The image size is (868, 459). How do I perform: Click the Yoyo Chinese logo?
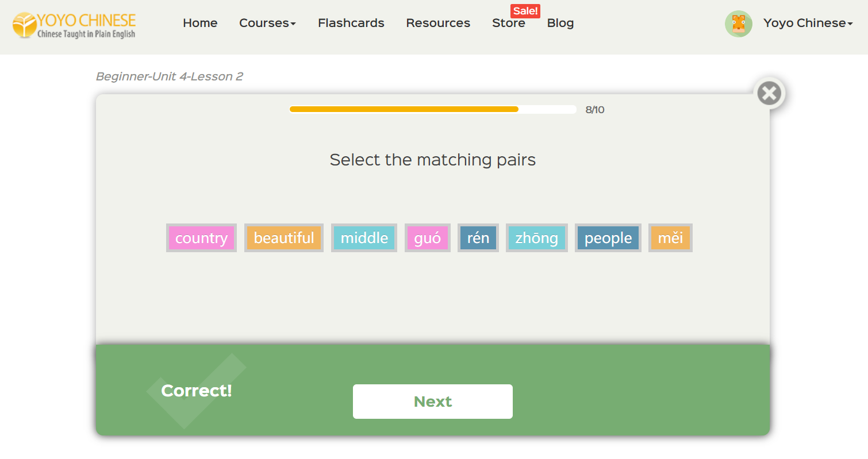pos(75,25)
